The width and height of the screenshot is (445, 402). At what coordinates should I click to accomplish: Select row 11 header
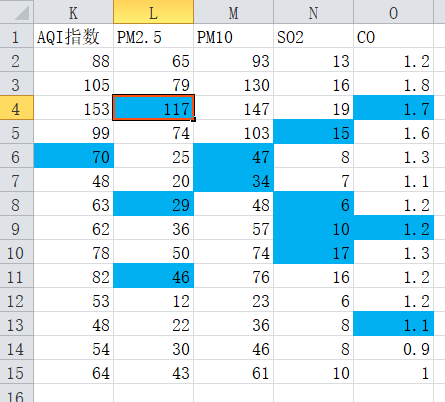[x=17, y=276]
